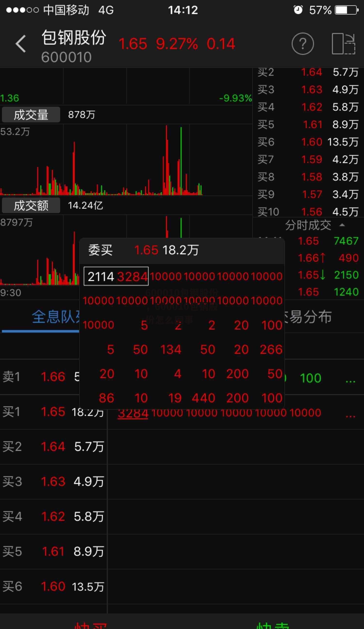Tap the battery icon in status bar
364x629 pixels.
coord(347,10)
